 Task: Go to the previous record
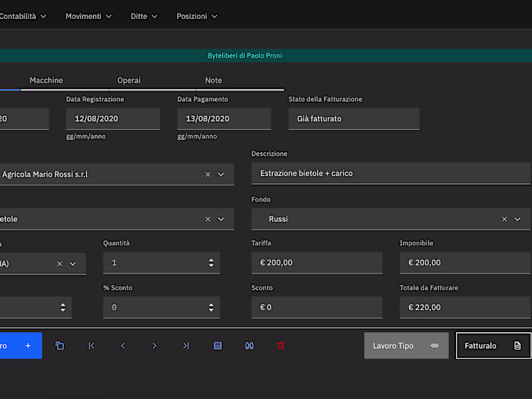pos(123,346)
